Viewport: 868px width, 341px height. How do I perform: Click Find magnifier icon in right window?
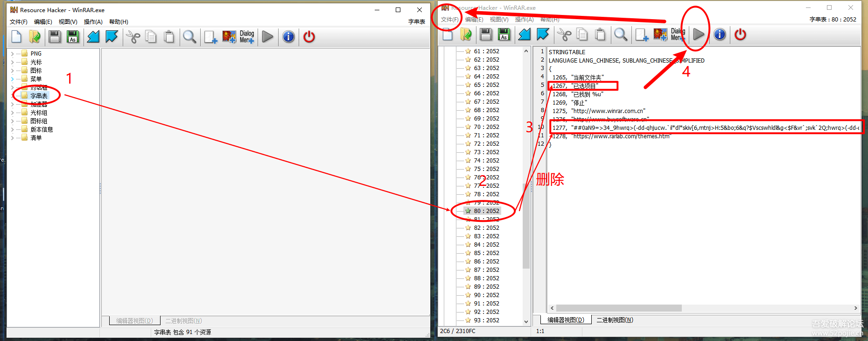pos(621,34)
